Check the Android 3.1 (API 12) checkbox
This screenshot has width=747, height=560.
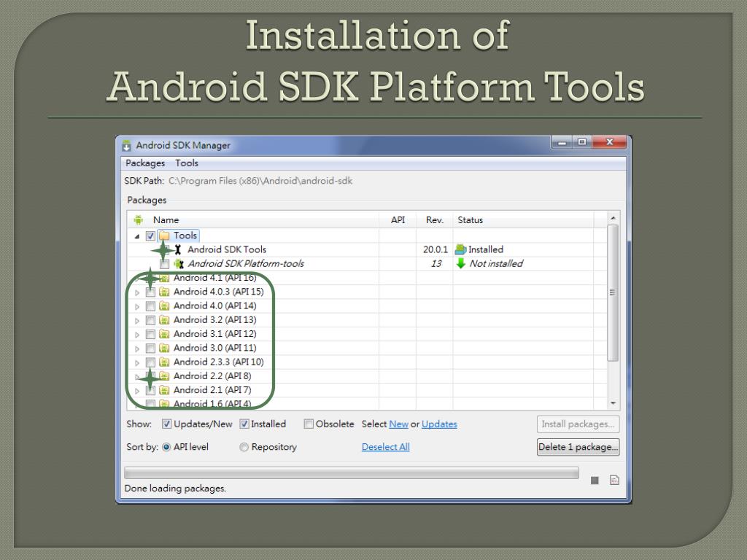tap(150, 334)
